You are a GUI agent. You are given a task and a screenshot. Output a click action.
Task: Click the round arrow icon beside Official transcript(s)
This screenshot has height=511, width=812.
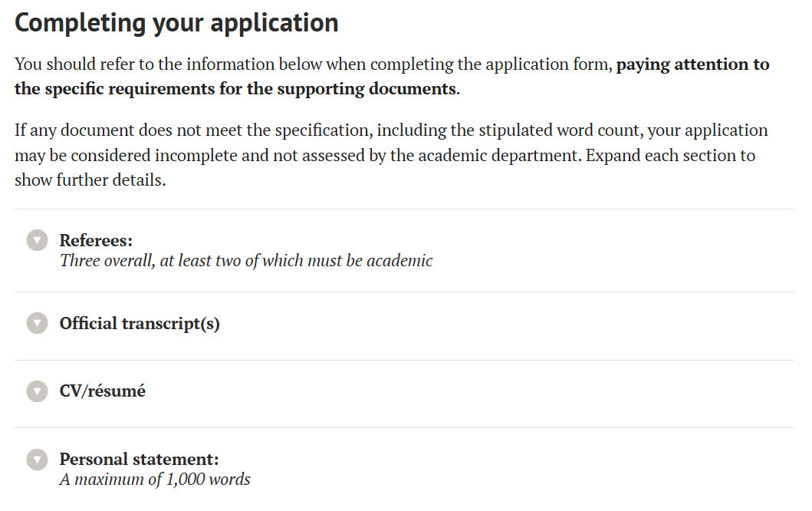pyautogui.click(x=37, y=324)
